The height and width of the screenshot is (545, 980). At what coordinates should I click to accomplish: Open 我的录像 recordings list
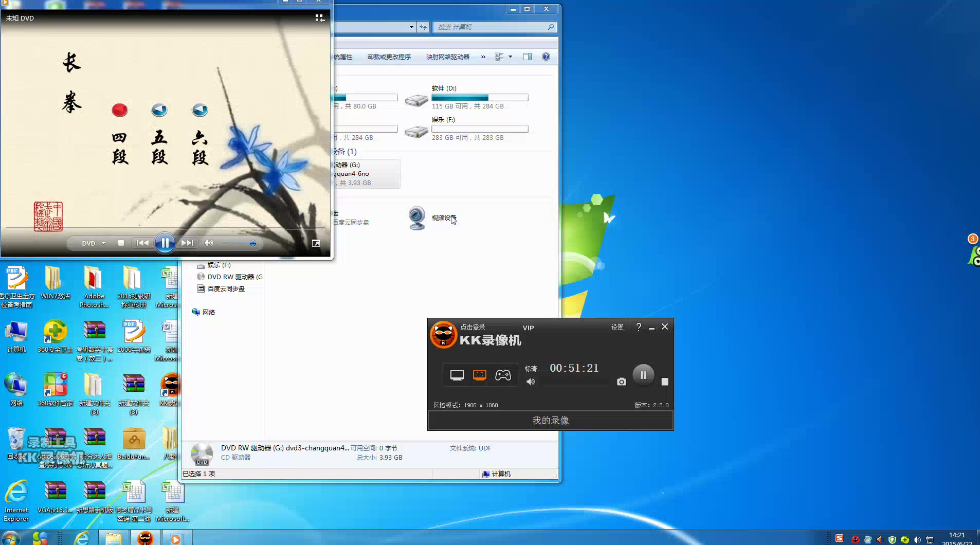(551, 421)
